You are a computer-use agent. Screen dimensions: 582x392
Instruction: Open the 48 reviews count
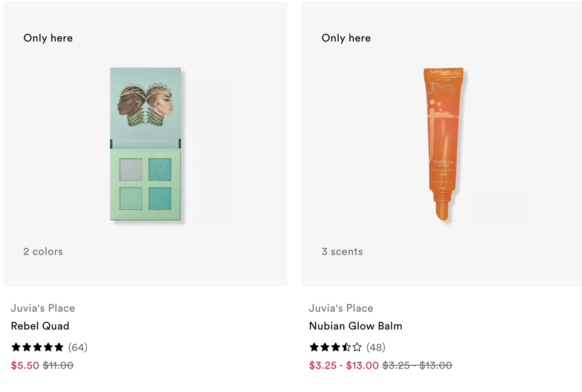(x=376, y=347)
